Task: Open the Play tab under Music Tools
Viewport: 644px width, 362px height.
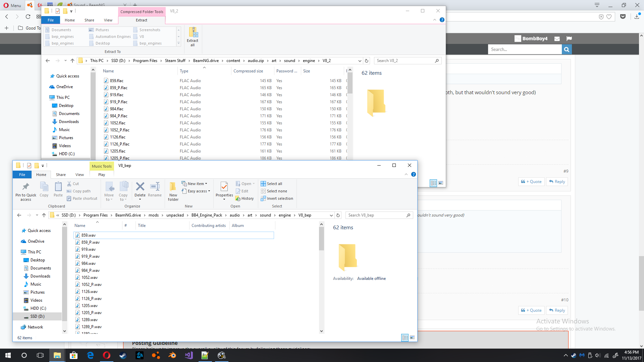Action: tap(102, 175)
